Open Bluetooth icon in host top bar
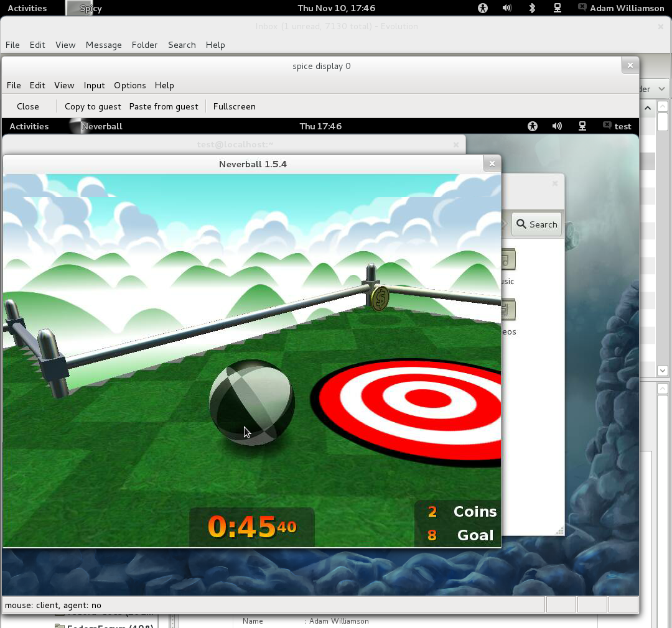The width and height of the screenshot is (672, 628). coord(532,8)
